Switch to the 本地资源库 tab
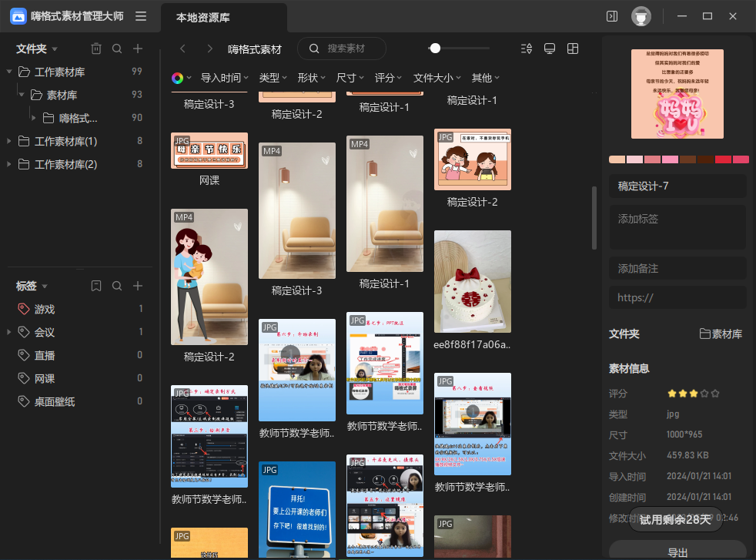This screenshot has height=560, width=756. pos(224,18)
